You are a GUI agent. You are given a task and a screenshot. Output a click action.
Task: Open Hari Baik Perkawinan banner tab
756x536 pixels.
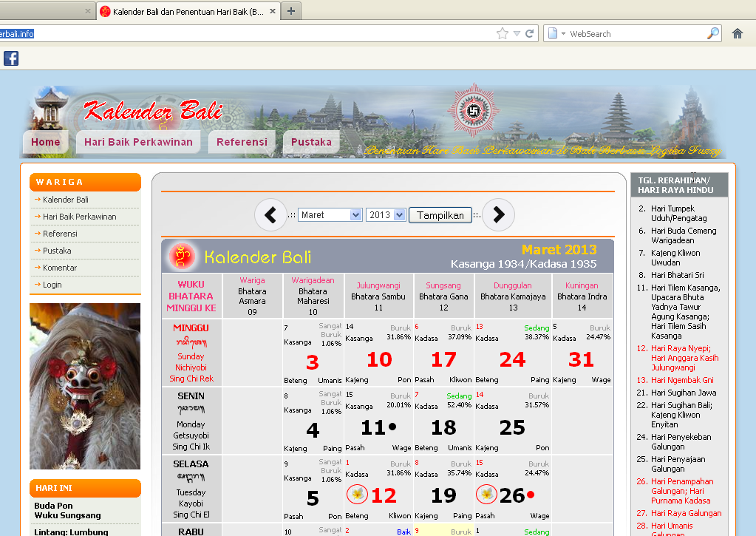tap(138, 142)
